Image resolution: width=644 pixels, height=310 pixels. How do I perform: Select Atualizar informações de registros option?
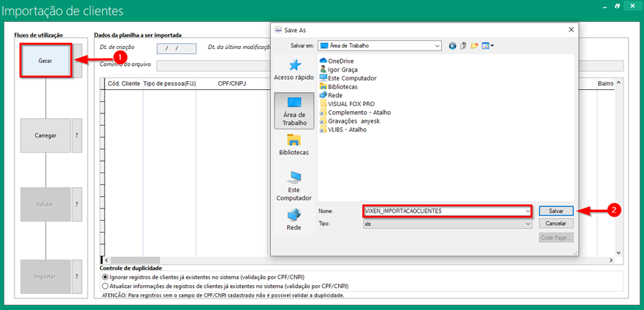[x=105, y=286]
